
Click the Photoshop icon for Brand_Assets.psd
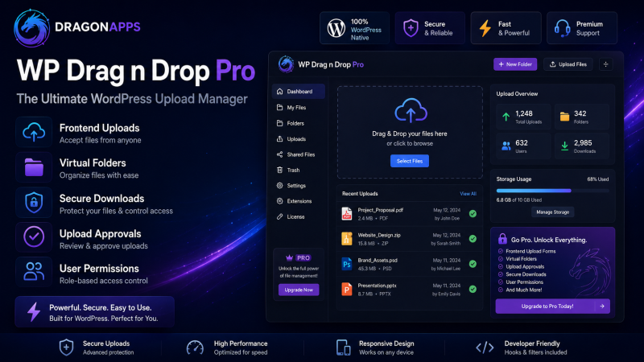click(x=347, y=264)
